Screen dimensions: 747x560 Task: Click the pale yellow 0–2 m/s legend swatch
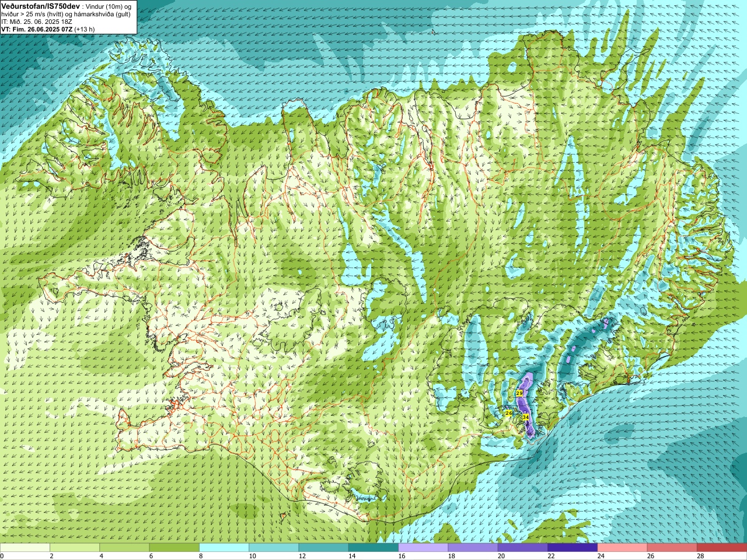(25, 548)
